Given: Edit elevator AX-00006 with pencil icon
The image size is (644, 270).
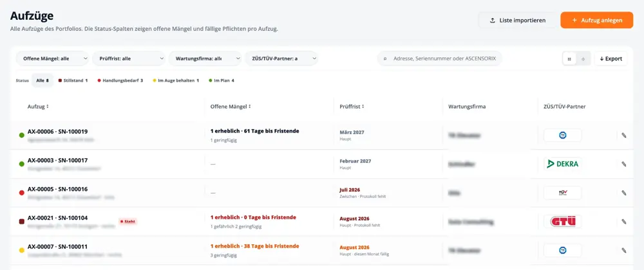Looking at the screenshot, I should [624, 135].
